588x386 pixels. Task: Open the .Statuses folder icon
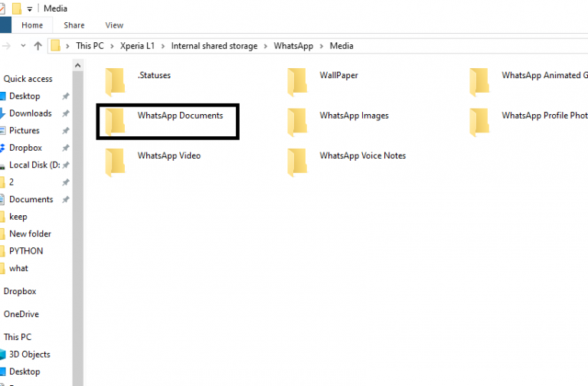click(x=115, y=82)
